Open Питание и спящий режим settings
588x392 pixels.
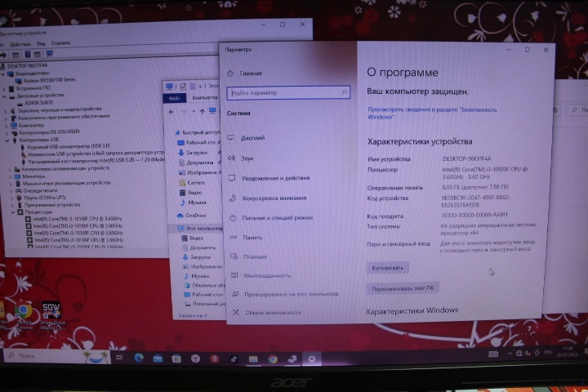[x=270, y=218]
